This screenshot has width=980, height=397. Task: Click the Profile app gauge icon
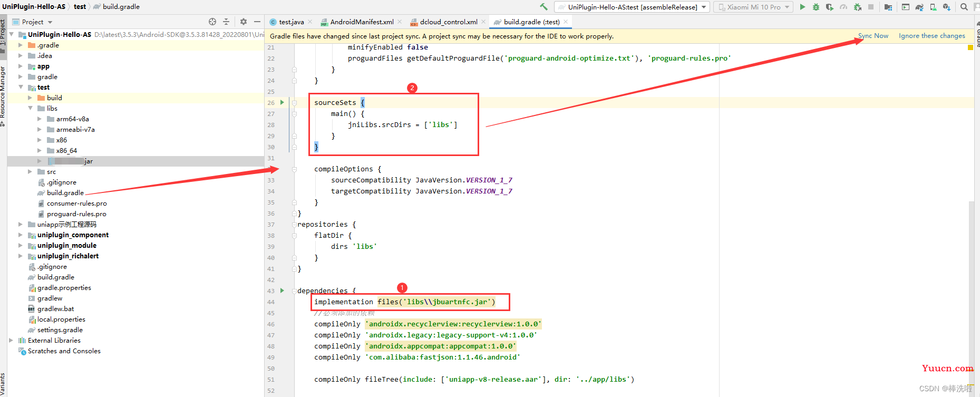tap(843, 7)
